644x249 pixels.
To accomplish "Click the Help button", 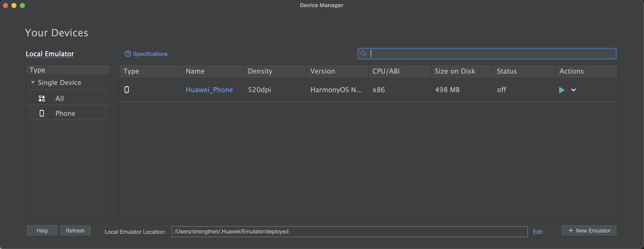I will tap(42, 230).
